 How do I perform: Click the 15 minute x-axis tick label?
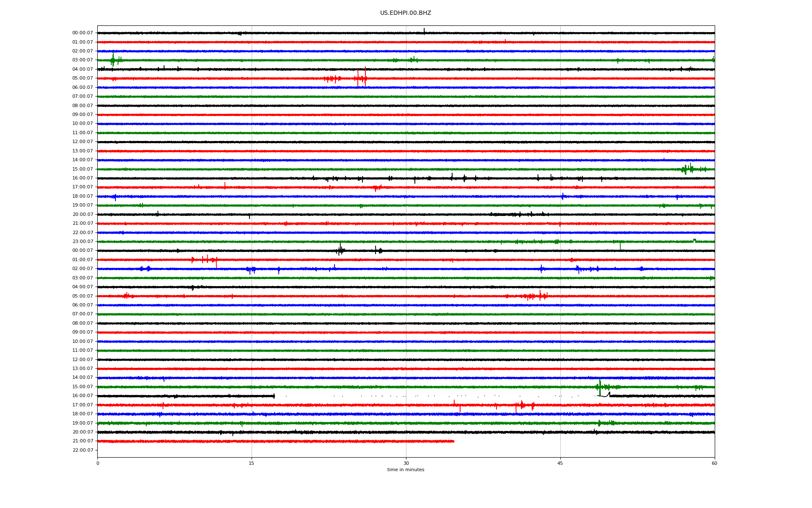252,463
